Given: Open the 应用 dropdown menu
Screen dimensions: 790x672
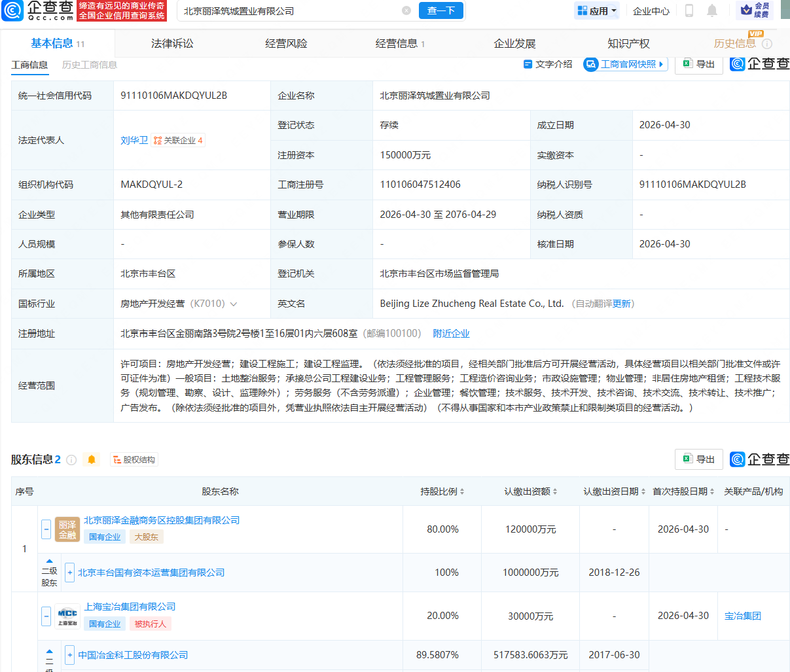Looking at the screenshot, I should pos(597,10).
